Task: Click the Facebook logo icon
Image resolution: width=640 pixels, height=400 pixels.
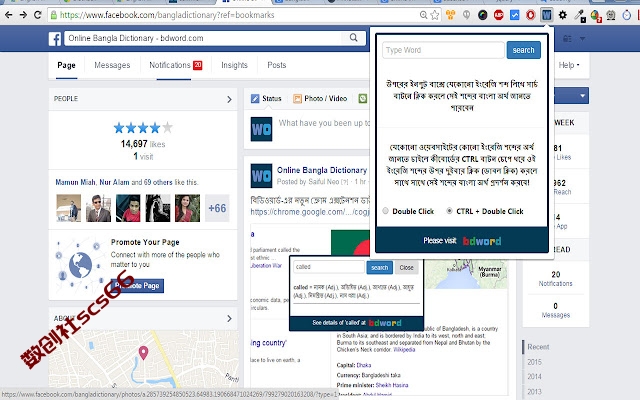Action: [x=55, y=39]
